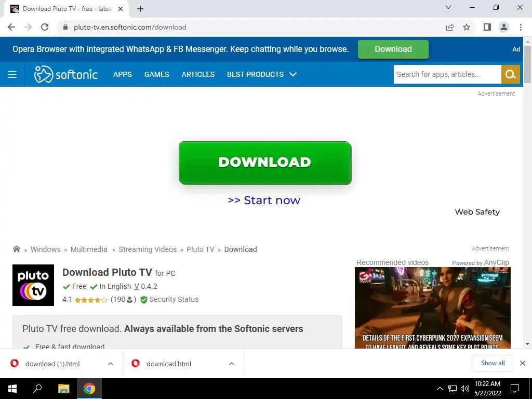Click the green shield Security Status icon
532x399 pixels.
(x=144, y=300)
